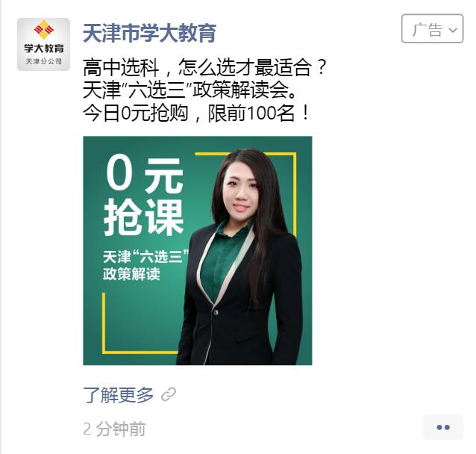Click the large 0元 text in banner
This screenshot has height=454, width=476.
pos(145,174)
